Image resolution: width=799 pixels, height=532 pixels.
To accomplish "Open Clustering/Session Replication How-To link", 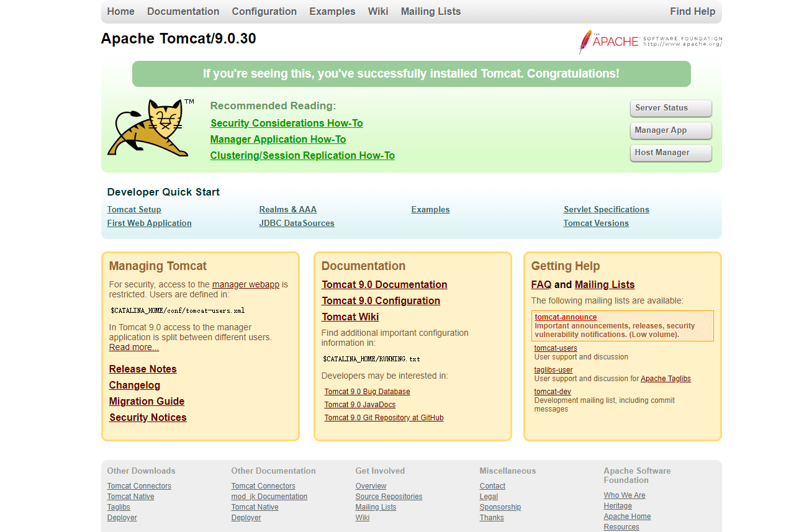I will [x=302, y=156].
